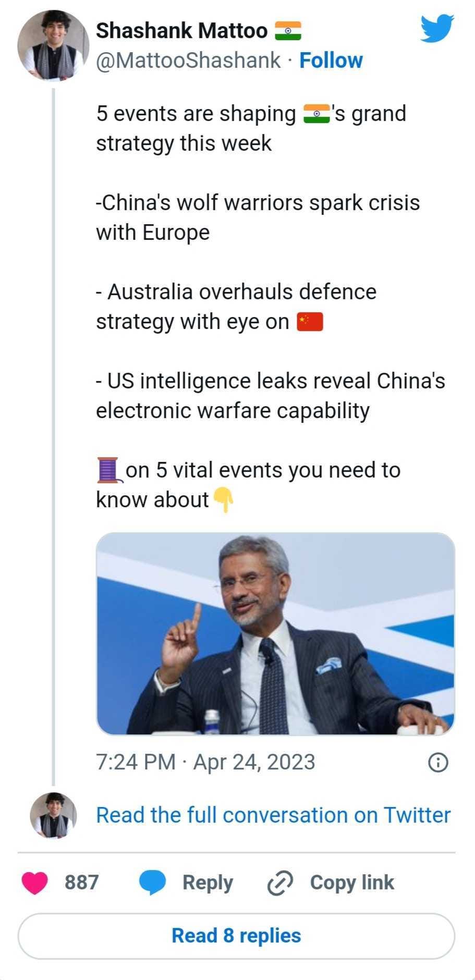
Task: Open the 887 likes count
Action: pyautogui.click(x=81, y=883)
